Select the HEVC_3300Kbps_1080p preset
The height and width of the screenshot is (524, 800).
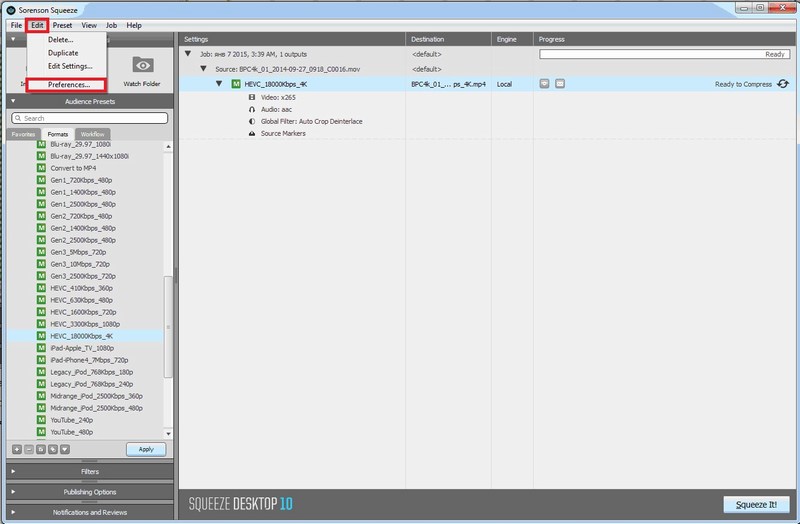(x=85, y=324)
